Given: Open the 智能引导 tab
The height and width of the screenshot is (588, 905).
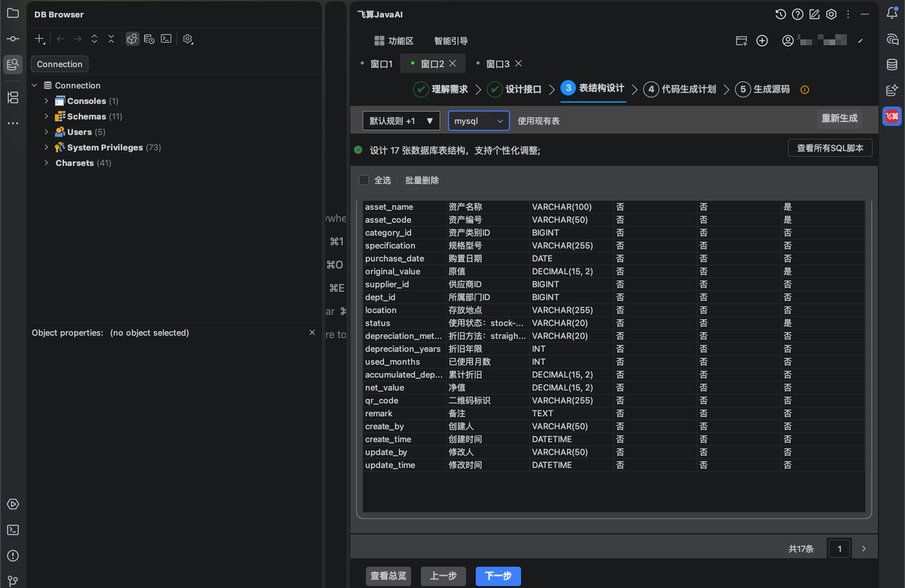Looking at the screenshot, I should pos(451,41).
